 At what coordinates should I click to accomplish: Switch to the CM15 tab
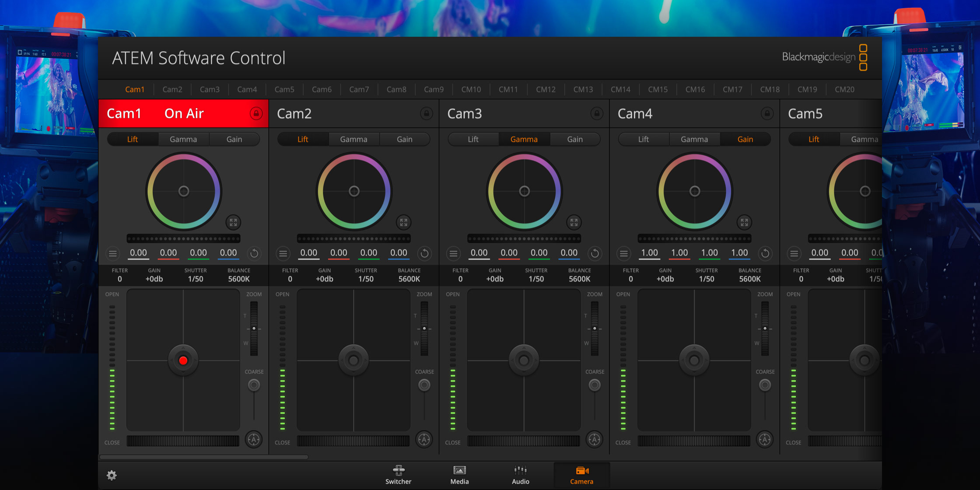(x=658, y=89)
